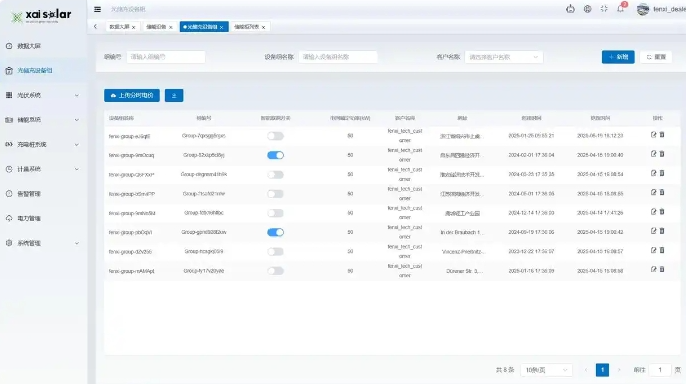
Task: Delete the row created 2024-05-01
Action: pyautogui.click(x=662, y=192)
